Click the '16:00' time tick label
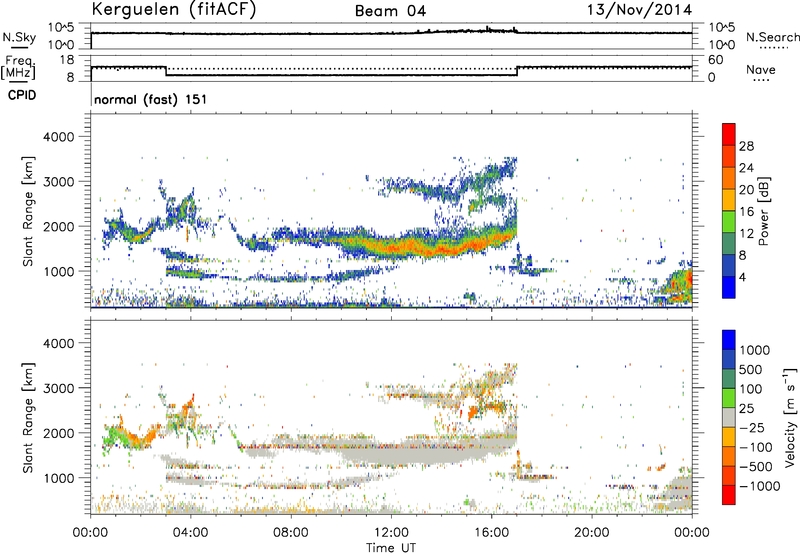 (x=491, y=533)
